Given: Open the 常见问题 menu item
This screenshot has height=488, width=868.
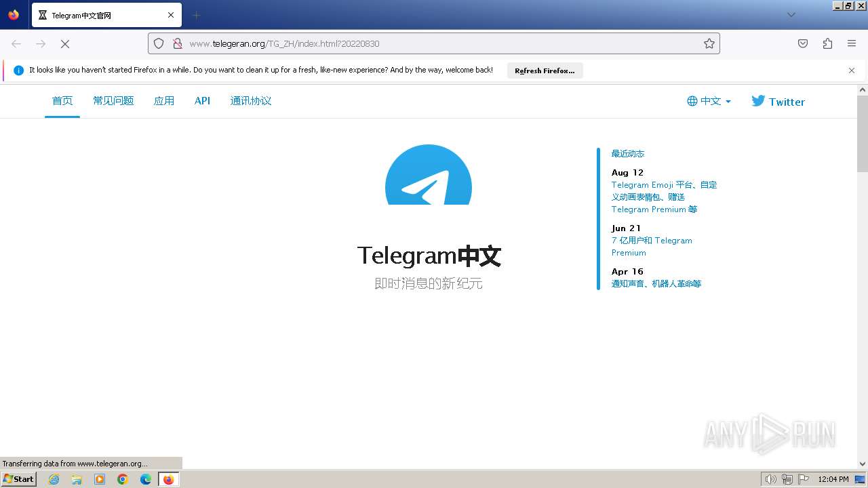Looking at the screenshot, I should click(x=113, y=101).
